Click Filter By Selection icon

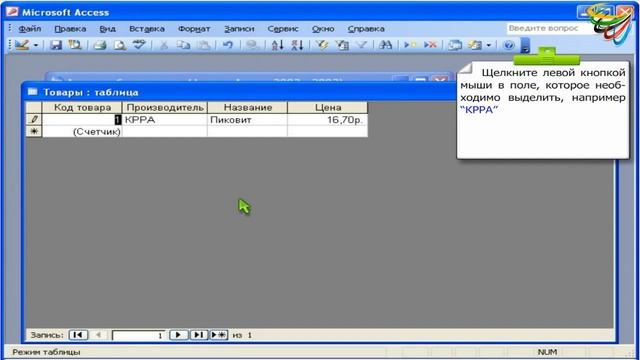click(x=322, y=45)
